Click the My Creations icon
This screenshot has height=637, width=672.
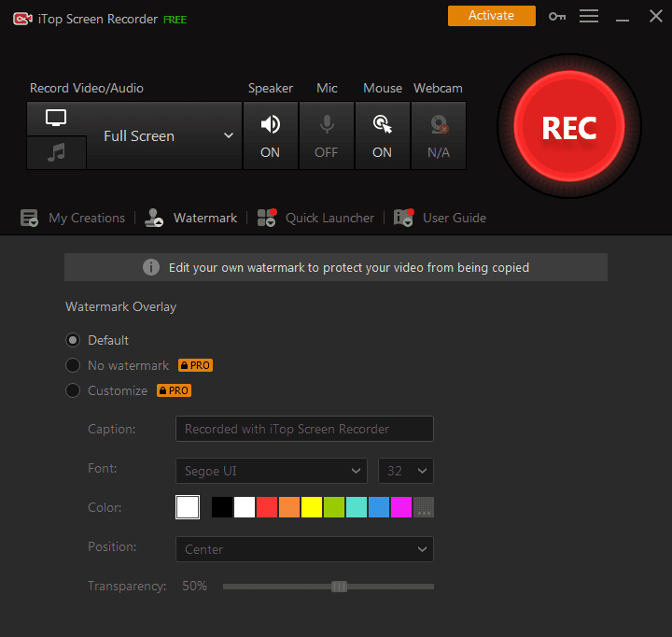pos(29,218)
